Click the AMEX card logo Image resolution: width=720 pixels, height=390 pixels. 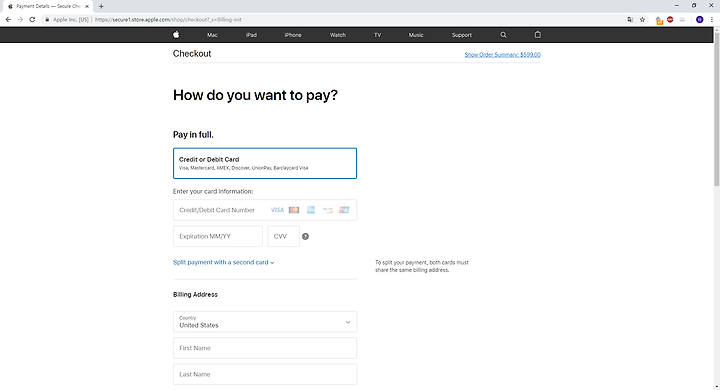[311, 210]
